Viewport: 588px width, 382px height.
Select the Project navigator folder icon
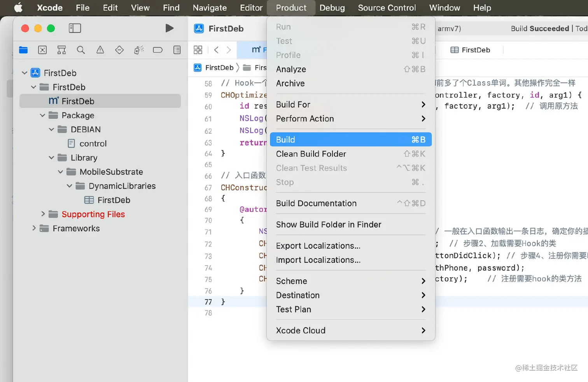coord(23,50)
